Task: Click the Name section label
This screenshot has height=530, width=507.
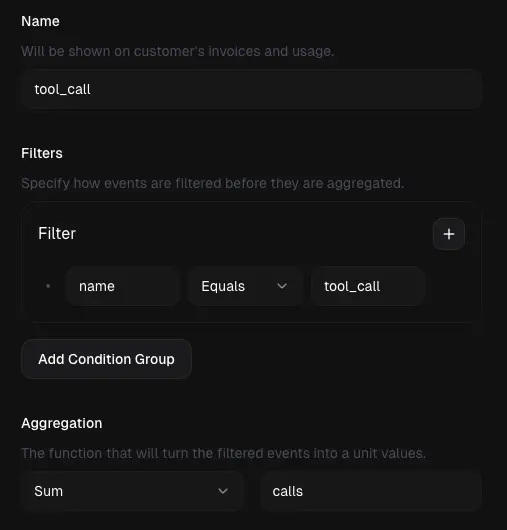Action: 40,21
